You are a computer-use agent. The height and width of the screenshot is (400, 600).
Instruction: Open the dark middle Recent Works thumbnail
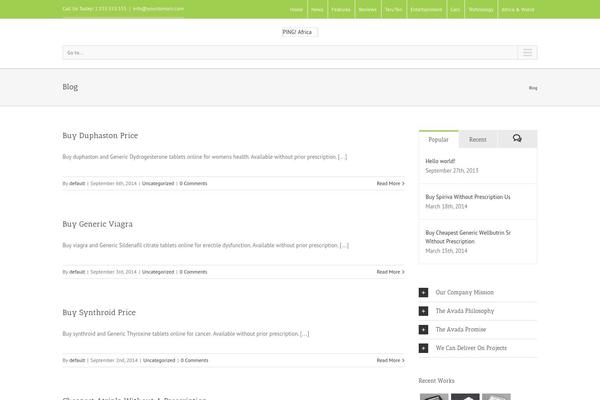465,397
